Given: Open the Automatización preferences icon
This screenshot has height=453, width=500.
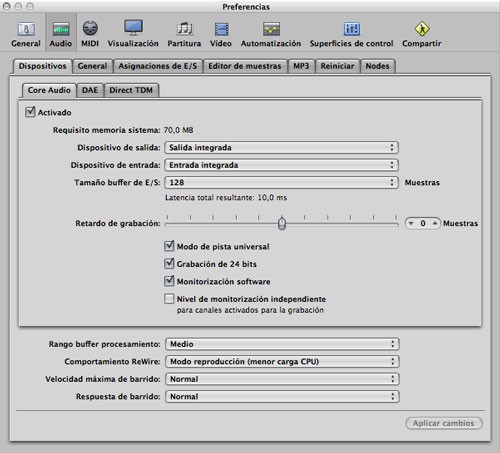Looking at the screenshot, I should pos(271,29).
